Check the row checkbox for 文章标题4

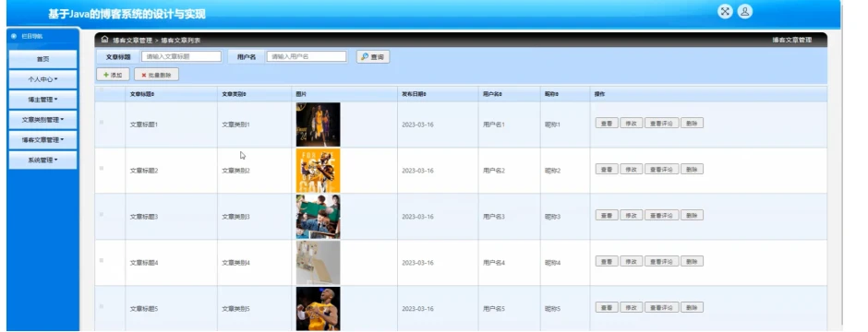tap(102, 260)
